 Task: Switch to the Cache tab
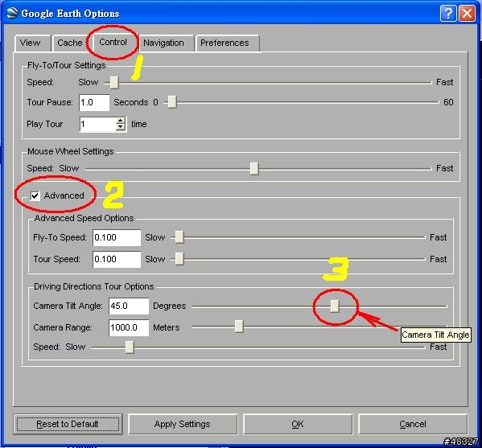click(70, 43)
